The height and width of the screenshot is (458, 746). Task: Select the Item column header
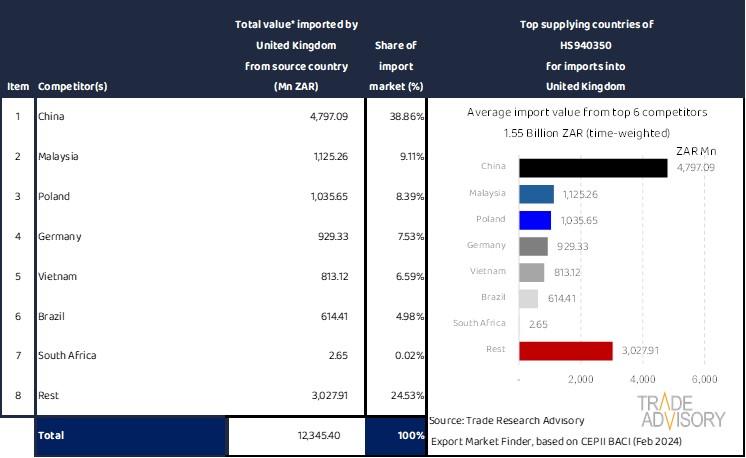tap(16, 86)
